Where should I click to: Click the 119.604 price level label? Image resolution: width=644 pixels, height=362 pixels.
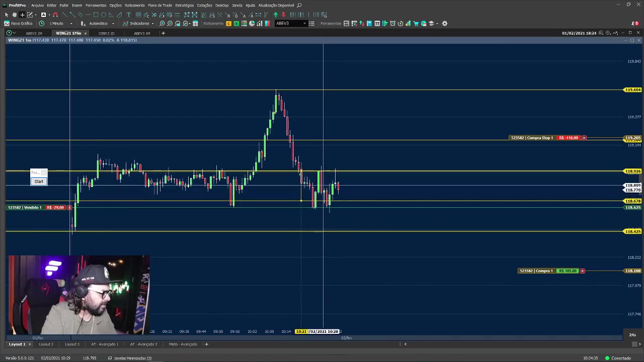pyautogui.click(x=632, y=90)
